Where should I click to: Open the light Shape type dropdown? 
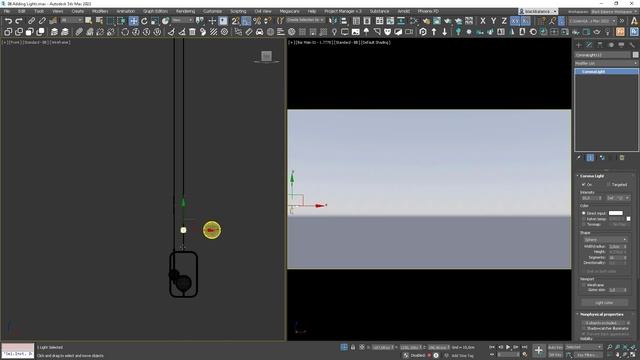(605, 240)
